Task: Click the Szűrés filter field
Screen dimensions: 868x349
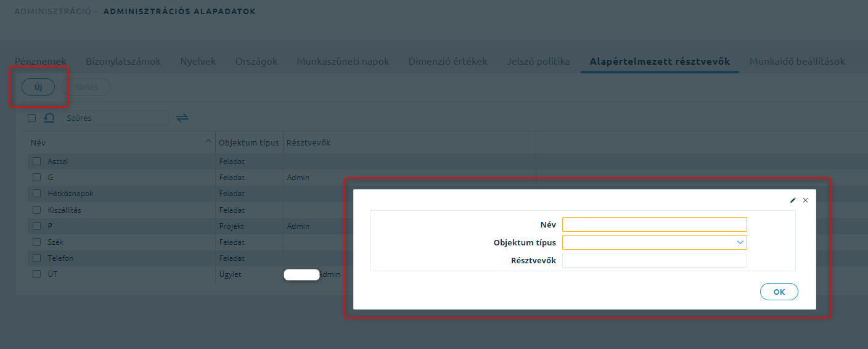Action: point(115,118)
